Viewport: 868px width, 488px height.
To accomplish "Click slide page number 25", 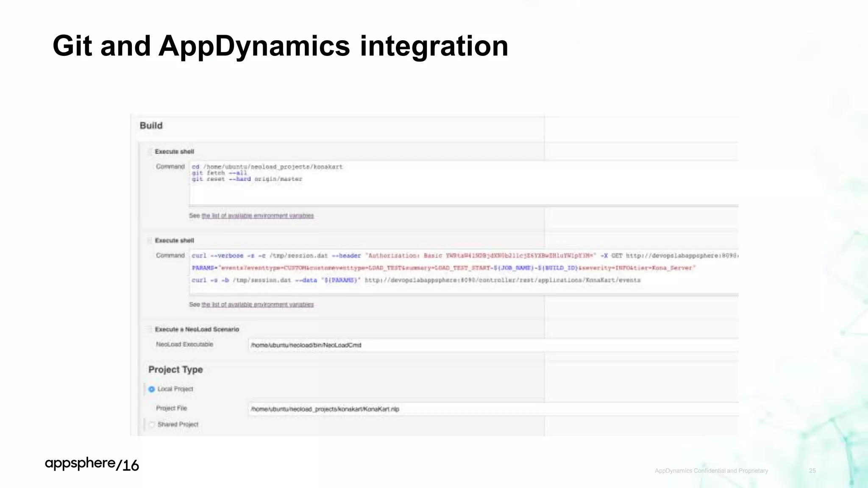I will pyautogui.click(x=812, y=471).
